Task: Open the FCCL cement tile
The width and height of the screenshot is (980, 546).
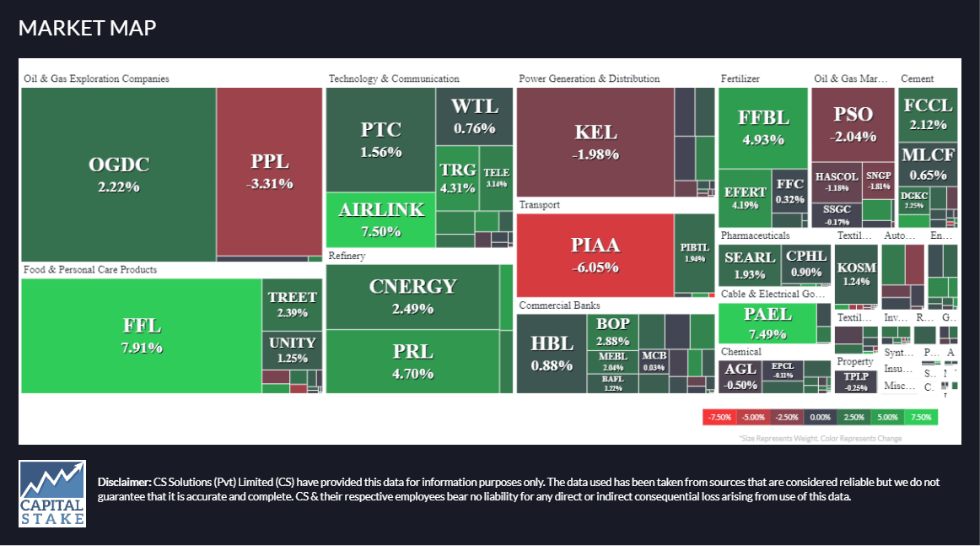Action: click(x=928, y=115)
